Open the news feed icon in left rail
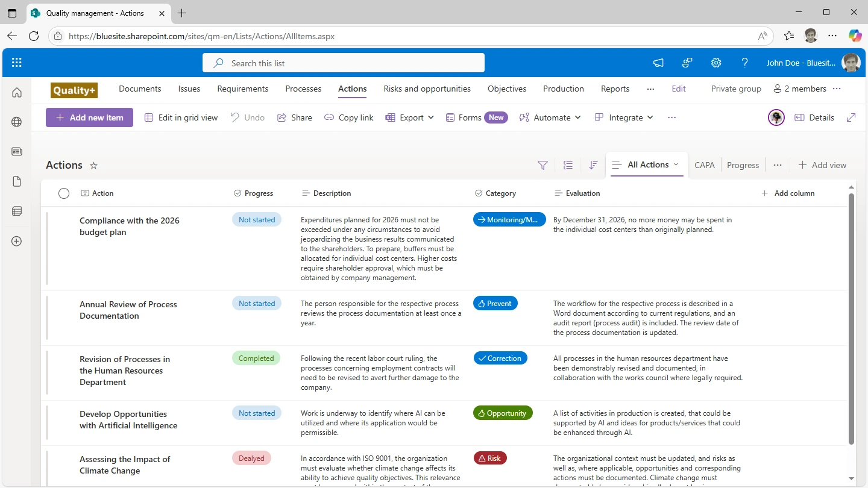 (x=17, y=152)
